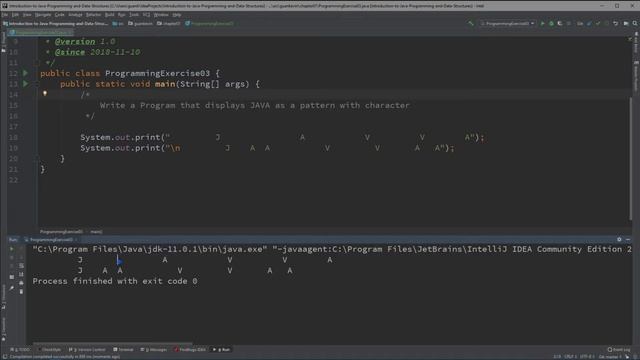The image size is (640, 360).
Task: Open the Tools menu
Action: [134, 15]
